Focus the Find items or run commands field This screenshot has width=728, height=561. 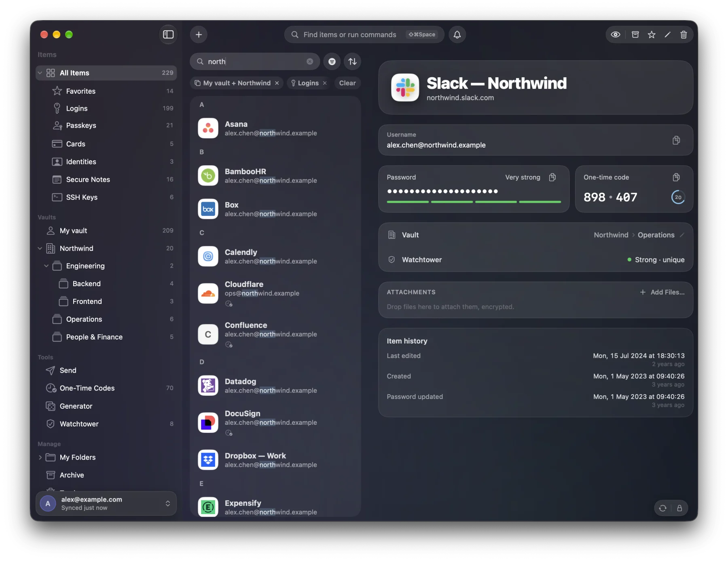(x=364, y=35)
